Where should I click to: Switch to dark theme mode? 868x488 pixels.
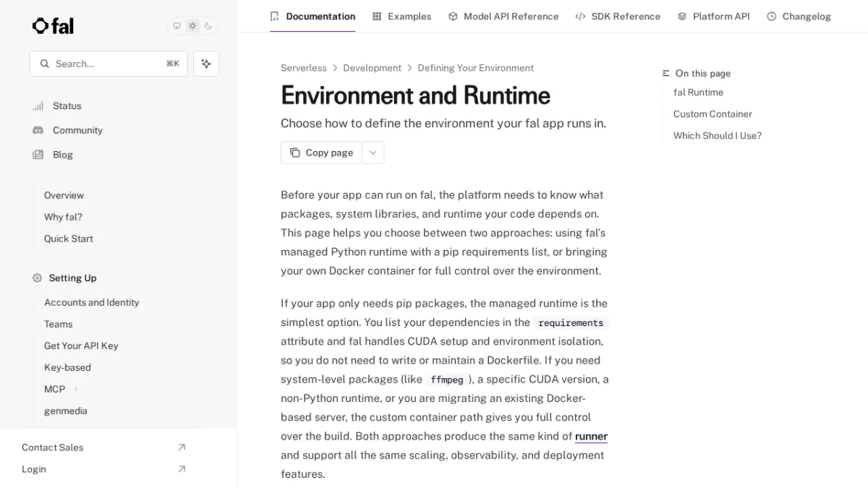point(208,26)
